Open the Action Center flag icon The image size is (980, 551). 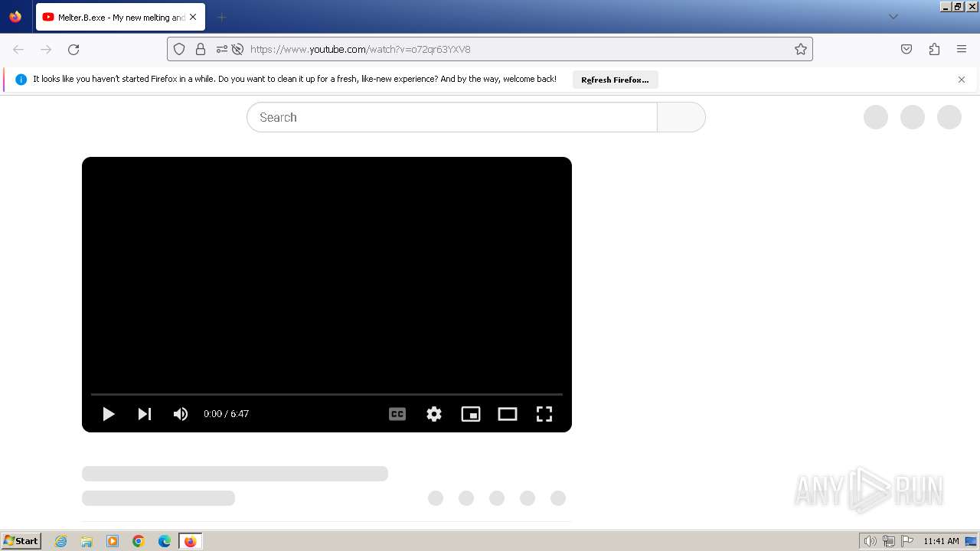click(907, 541)
